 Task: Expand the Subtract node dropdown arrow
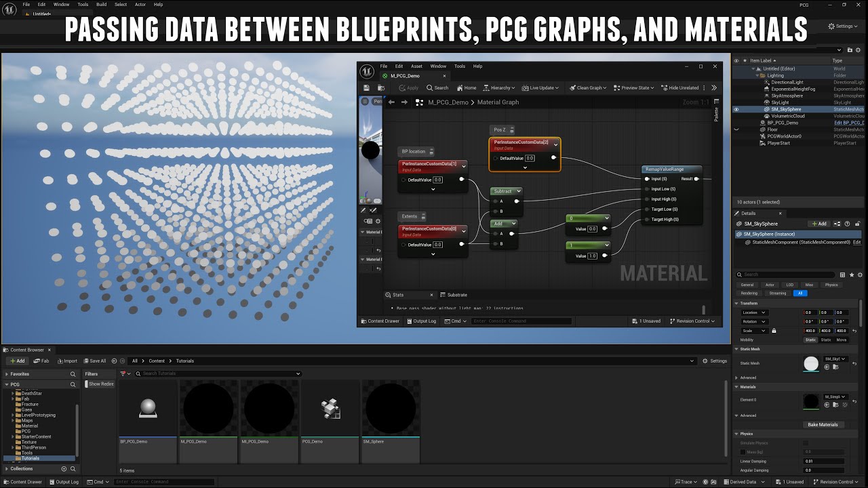519,191
